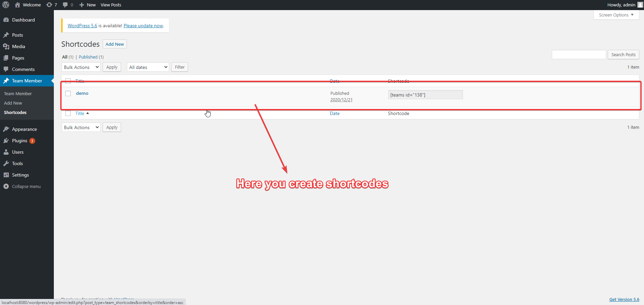Click the Comments sidebar icon
This screenshot has height=305, width=644.
(x=6, y=69)
